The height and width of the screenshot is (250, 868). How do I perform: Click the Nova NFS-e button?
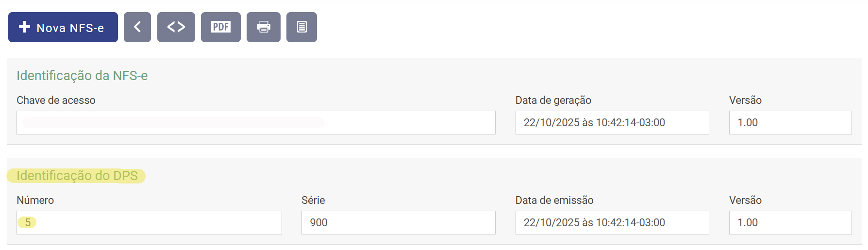(63, 27)
